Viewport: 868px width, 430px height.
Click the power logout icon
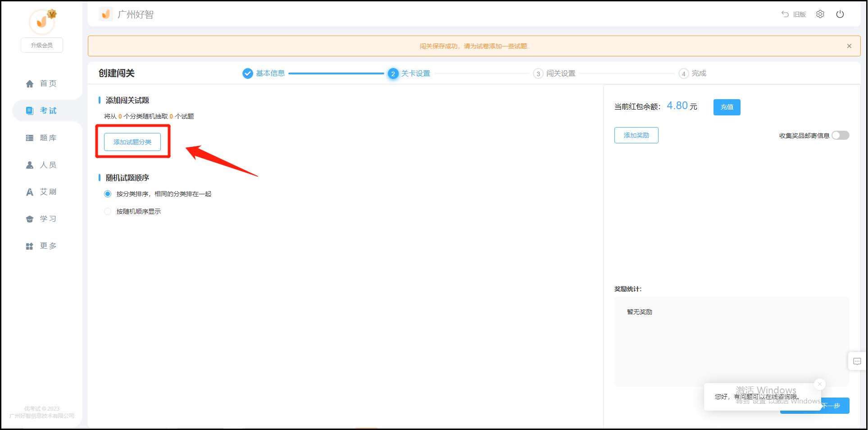840,14
